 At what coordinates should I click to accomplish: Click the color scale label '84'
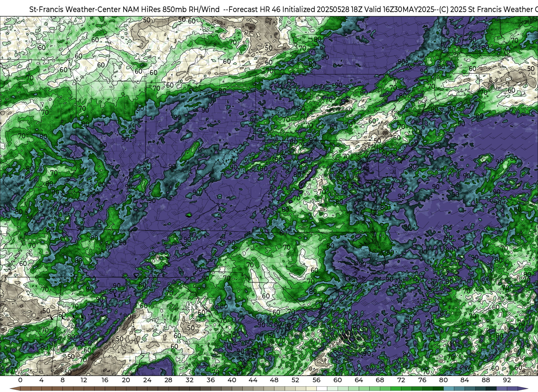tap(465, 380)
